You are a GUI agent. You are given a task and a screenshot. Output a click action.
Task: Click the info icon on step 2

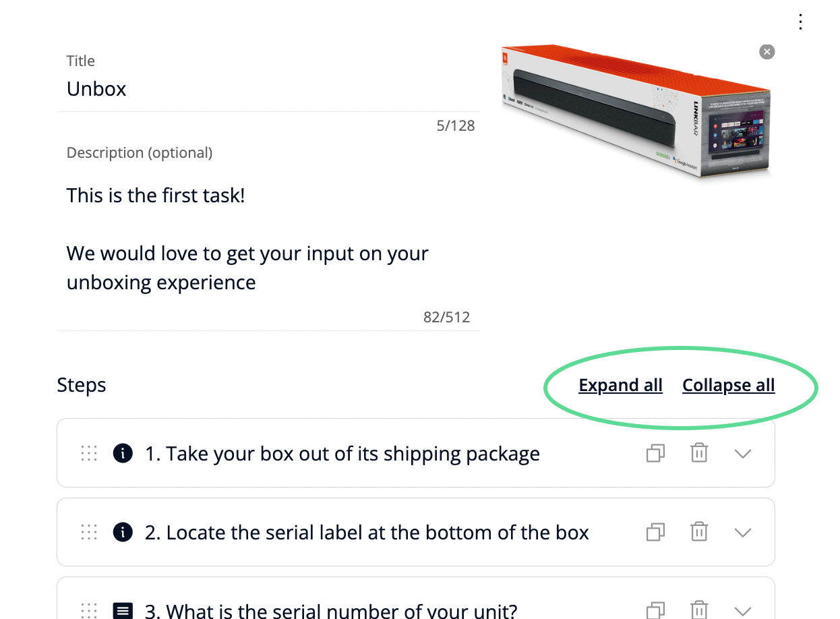tap(123, 532)
